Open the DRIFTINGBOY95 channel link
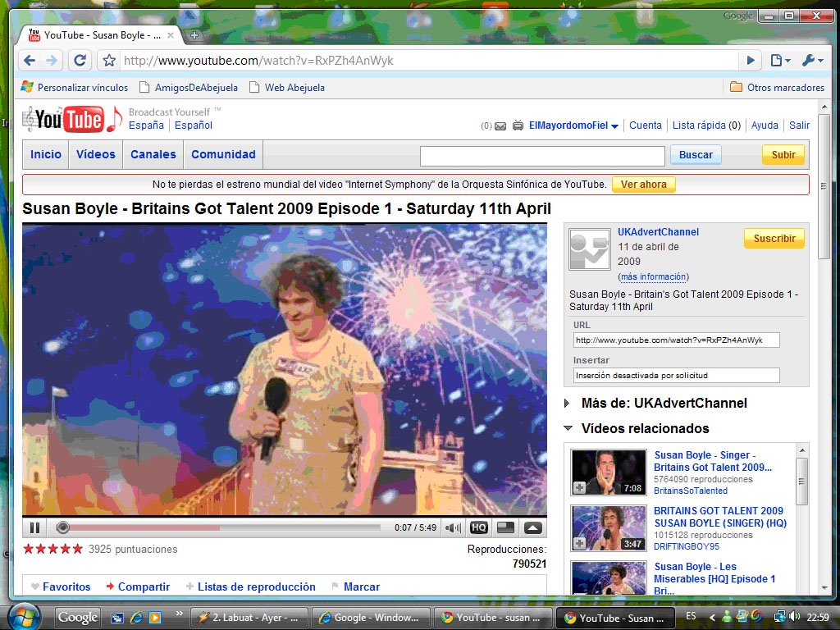This screenshot has height=630, width=840. 687,546
